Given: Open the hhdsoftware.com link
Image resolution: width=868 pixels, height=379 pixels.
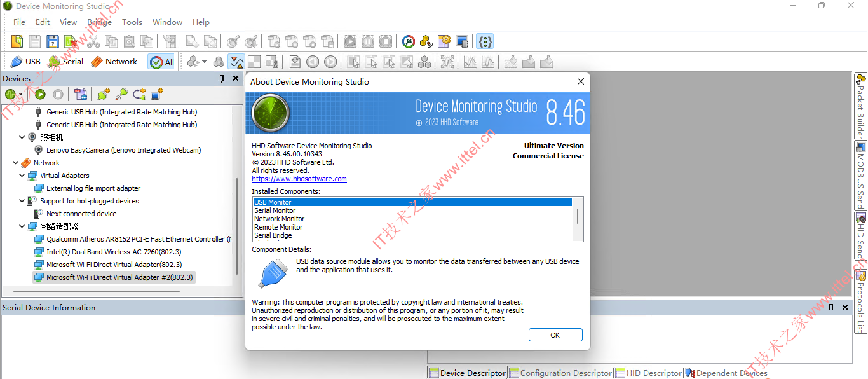Looking at the screenshot, I should (x=299, y=179).
